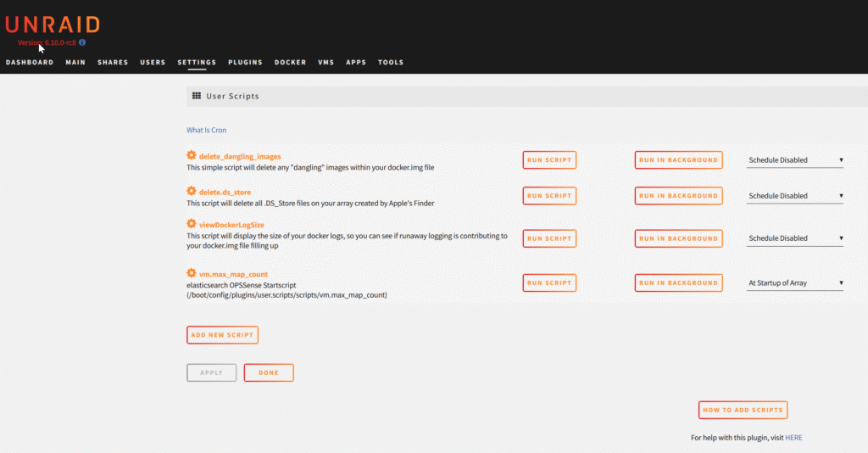Change the At Startup of Array schedule

794,283
